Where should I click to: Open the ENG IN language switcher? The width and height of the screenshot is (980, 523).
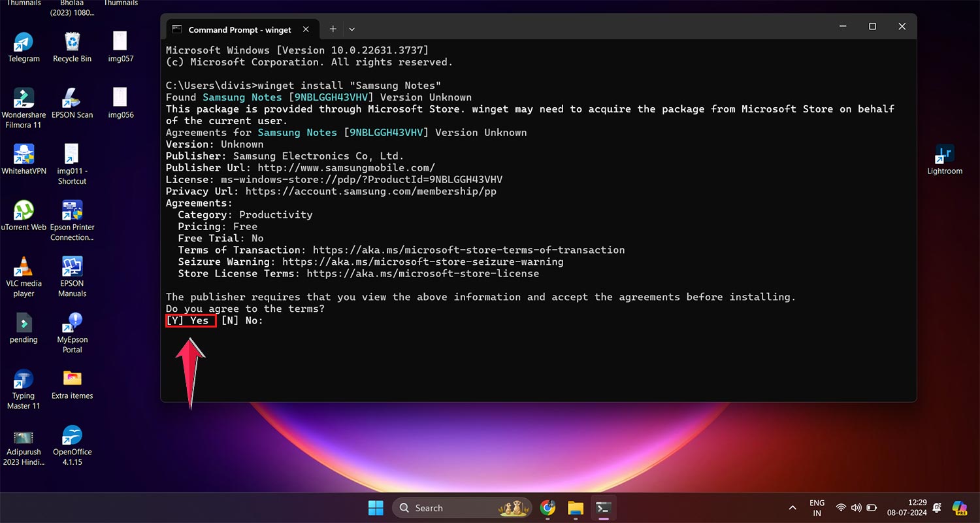817,508
